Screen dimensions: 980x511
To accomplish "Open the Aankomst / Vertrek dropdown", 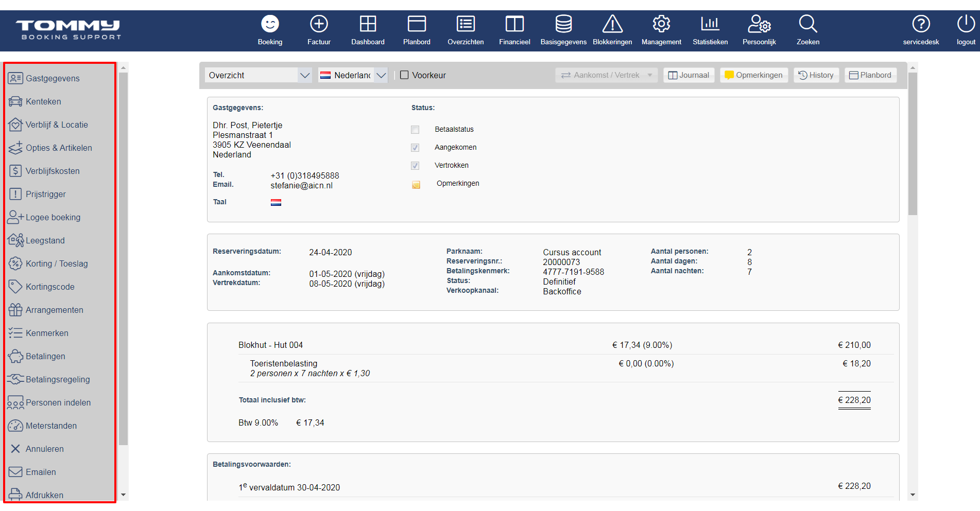I will coord(606,75).
